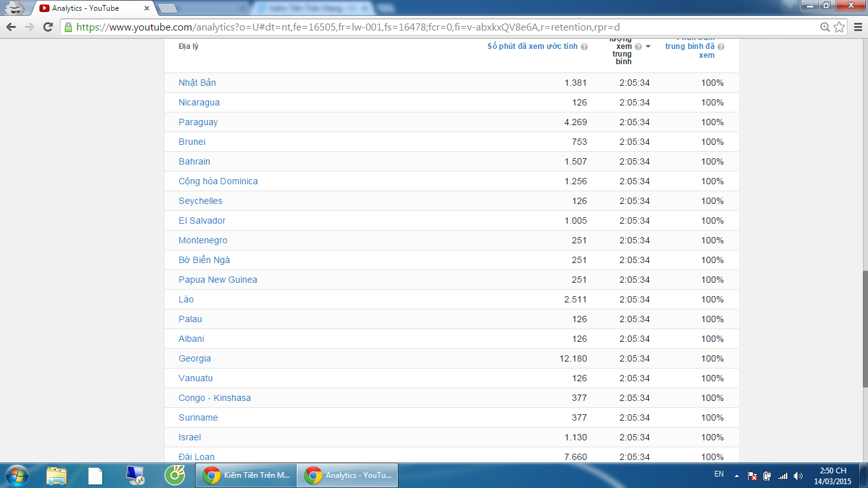The width and height of the screenshot is (868, 488).
Task: Open the Lào geography link
Action: (186, 299)
